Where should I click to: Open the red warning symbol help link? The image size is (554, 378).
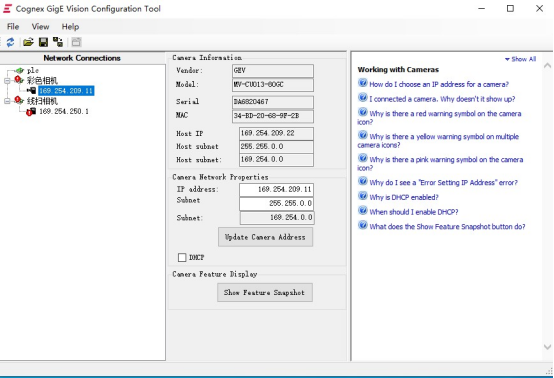coord(440,118)
